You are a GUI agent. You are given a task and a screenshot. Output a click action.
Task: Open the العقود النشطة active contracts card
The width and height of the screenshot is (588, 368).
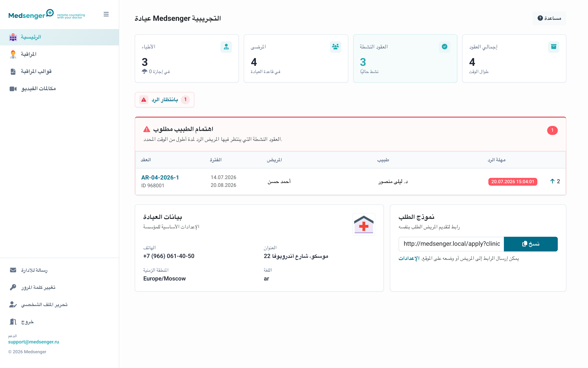click(x=405, y=58)
